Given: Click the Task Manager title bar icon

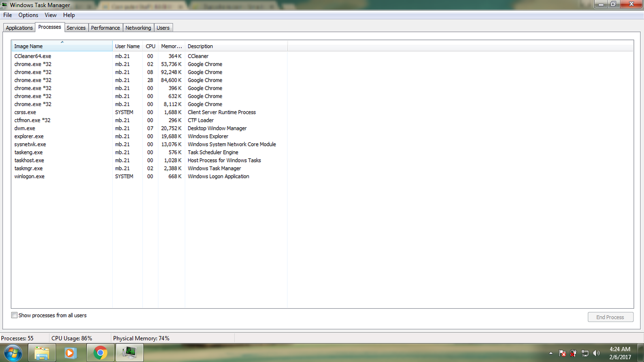Looking at the screenshot, I should 5,5.
